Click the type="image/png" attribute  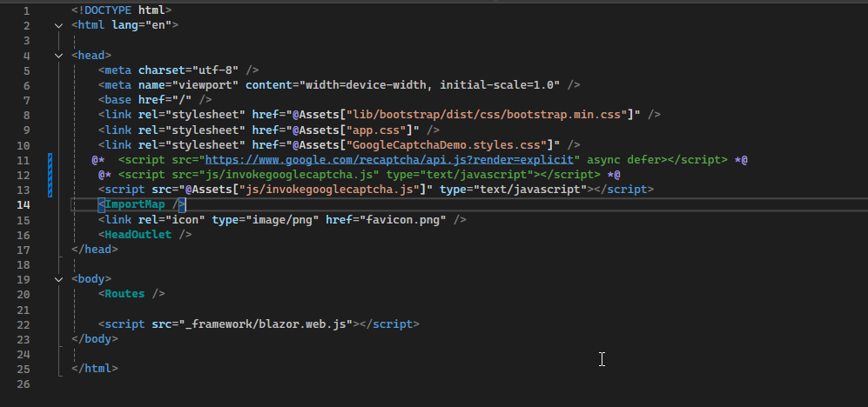[x=266, y=219]
